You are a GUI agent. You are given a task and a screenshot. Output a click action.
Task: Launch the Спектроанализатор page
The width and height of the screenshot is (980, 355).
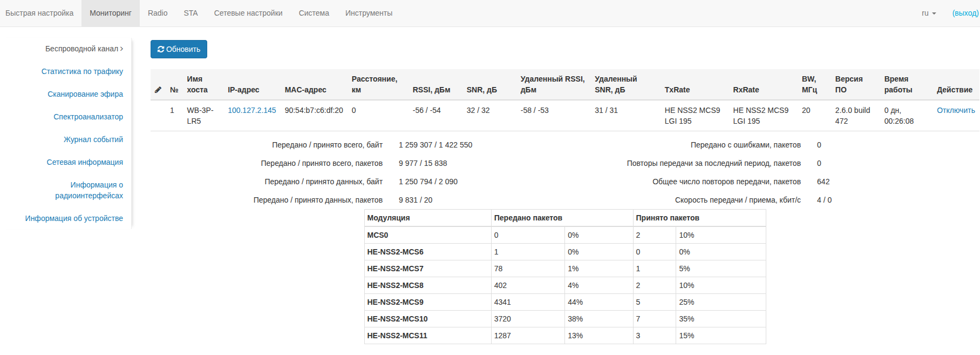pos(89,117)
